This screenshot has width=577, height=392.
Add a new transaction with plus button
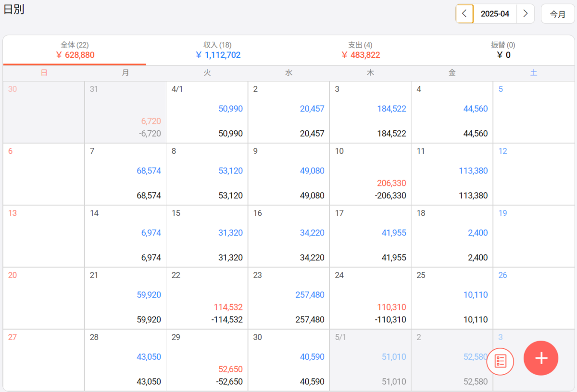click(541, 358)
